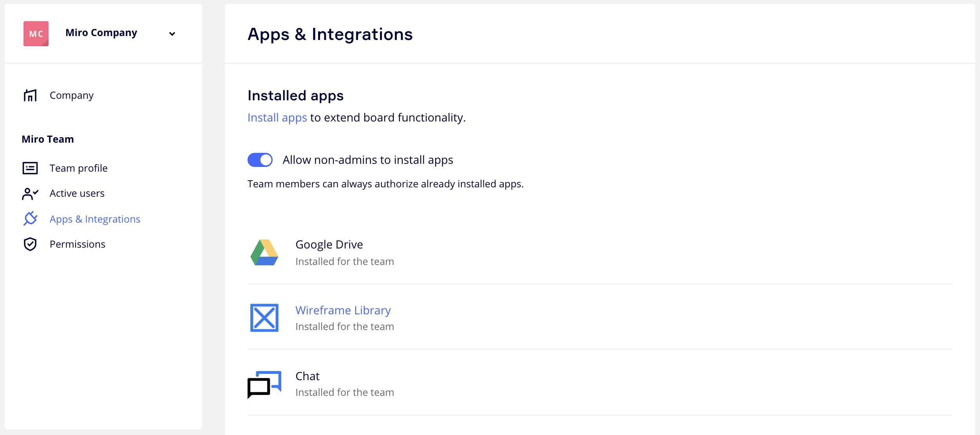Click the MC company avatar logo
The image size is (980, 435).
pos(36,34)
